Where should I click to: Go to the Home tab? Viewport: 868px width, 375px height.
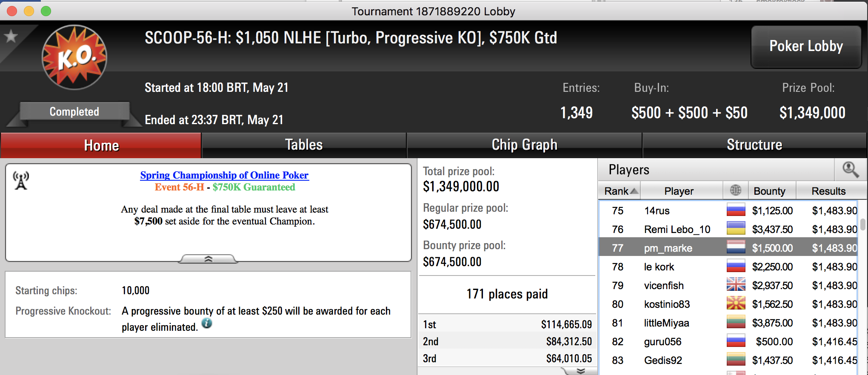point(101,145)
